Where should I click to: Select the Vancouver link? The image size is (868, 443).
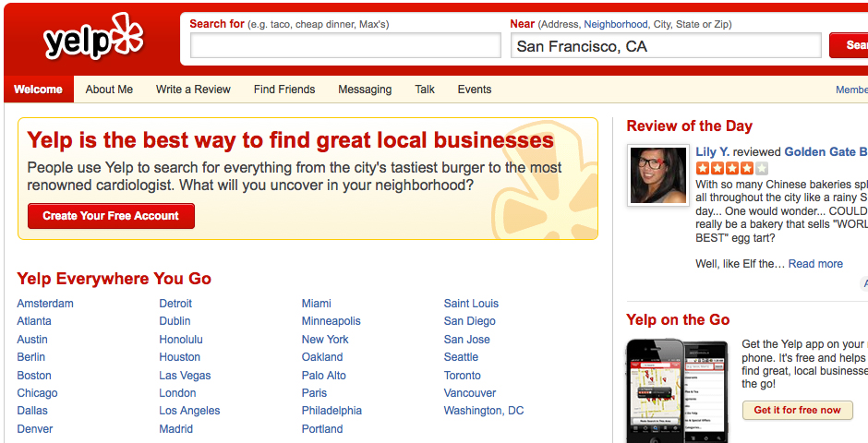click(470, 392)
